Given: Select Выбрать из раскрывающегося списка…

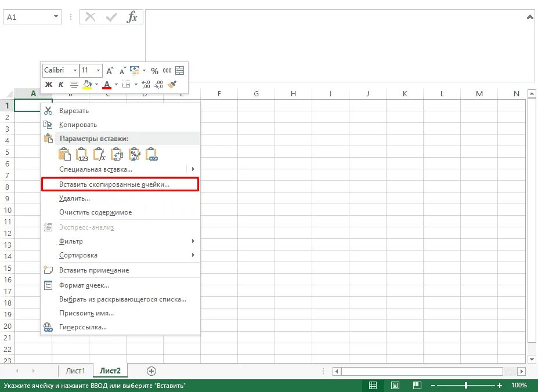Looking at the screenshot, I should 120,299.
